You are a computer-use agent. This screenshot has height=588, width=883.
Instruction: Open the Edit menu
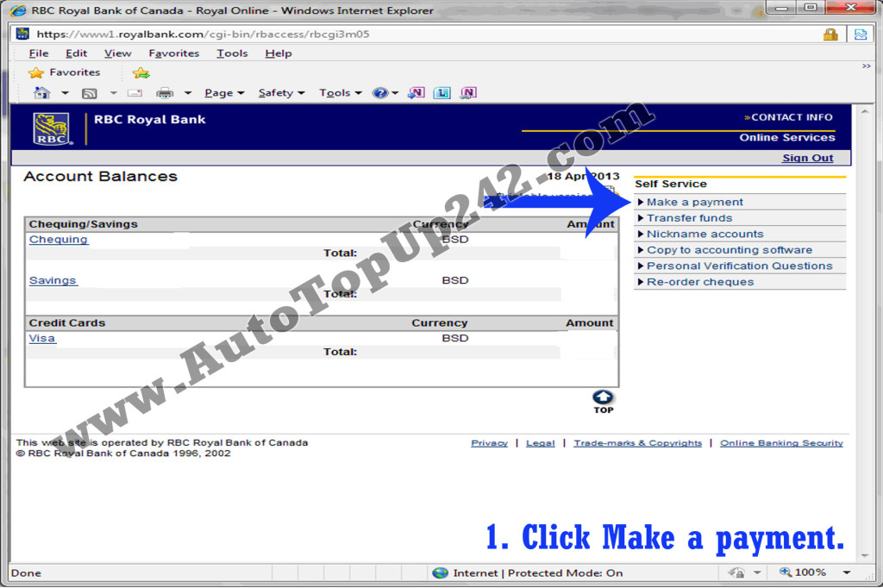(76, 53)
